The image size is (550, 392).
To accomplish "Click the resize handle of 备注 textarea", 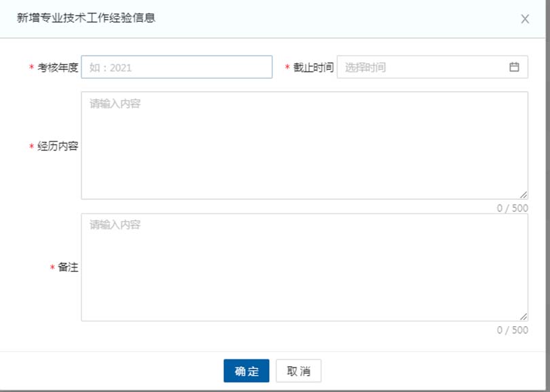I will pyautogui.click(x=521, y=317).
